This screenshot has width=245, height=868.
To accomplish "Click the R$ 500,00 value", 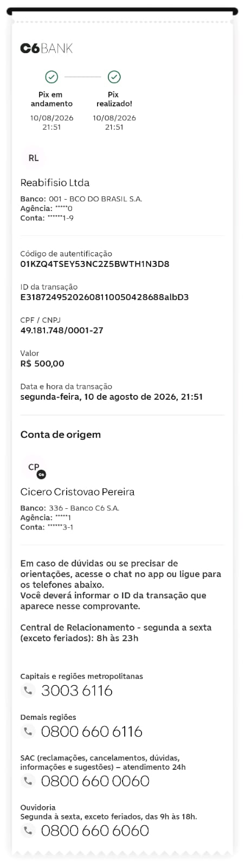I will [42, 363].
